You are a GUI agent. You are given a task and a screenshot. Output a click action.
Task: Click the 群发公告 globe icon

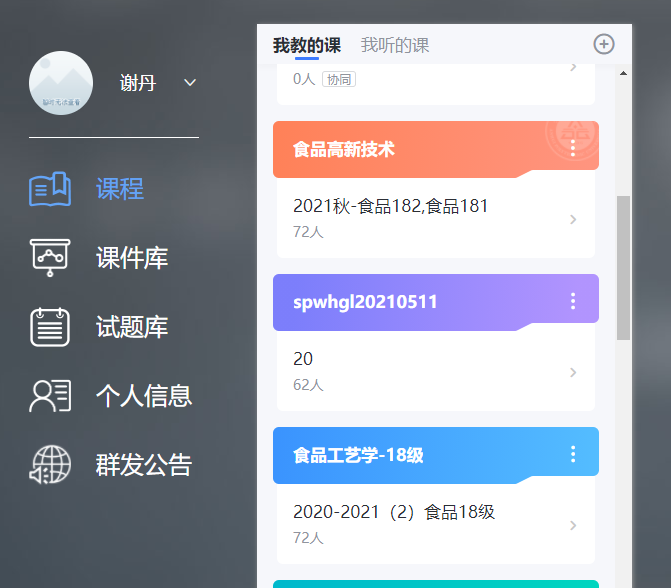(x=50, y=465)
